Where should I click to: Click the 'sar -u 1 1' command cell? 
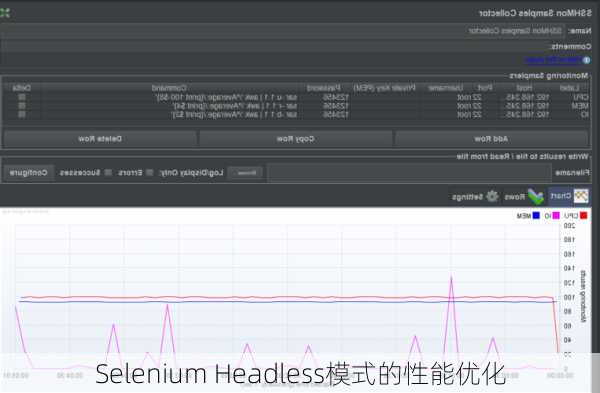227,97
